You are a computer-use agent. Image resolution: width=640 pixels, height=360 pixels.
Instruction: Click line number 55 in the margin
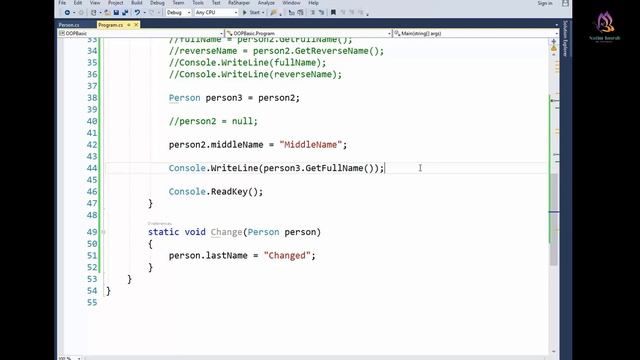92,302
